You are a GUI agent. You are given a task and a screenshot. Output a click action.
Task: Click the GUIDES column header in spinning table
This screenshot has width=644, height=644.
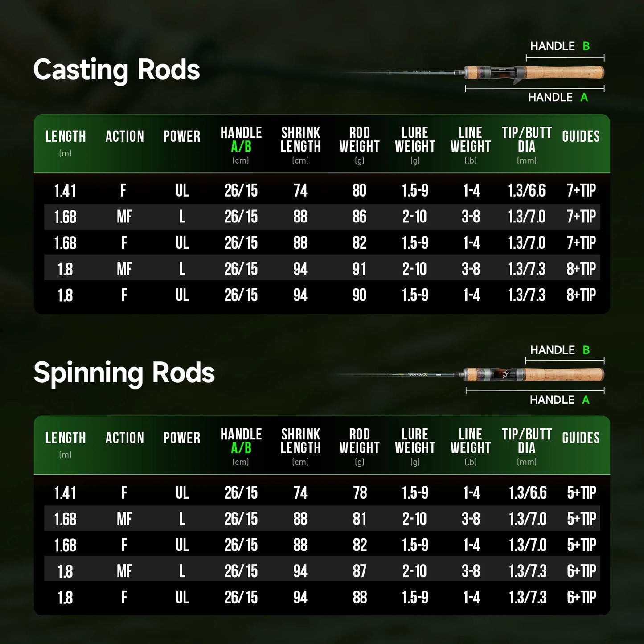pos(581,438)
